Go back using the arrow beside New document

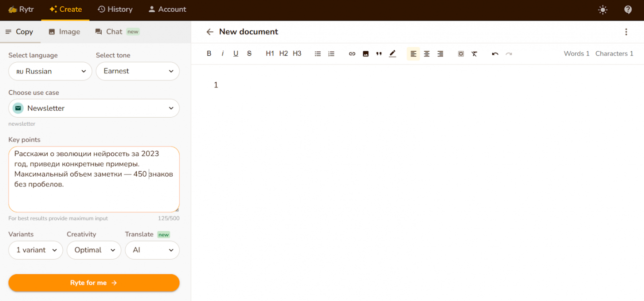[210, 32]
